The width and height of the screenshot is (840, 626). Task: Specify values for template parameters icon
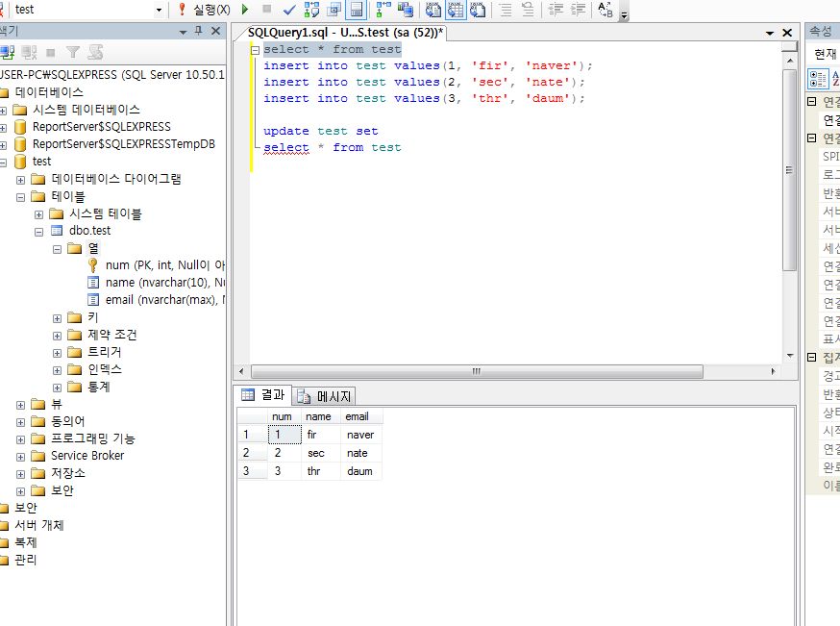tap(605, 9)
